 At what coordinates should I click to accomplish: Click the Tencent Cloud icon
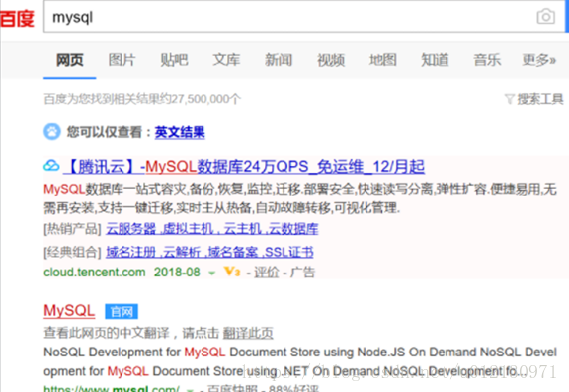pyautogui.click(x=51, y=166)
